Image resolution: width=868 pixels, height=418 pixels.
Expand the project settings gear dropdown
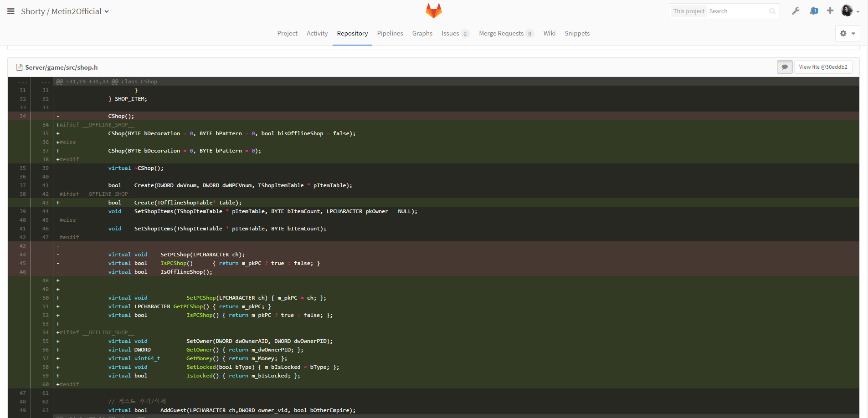[x=847, y=33]
